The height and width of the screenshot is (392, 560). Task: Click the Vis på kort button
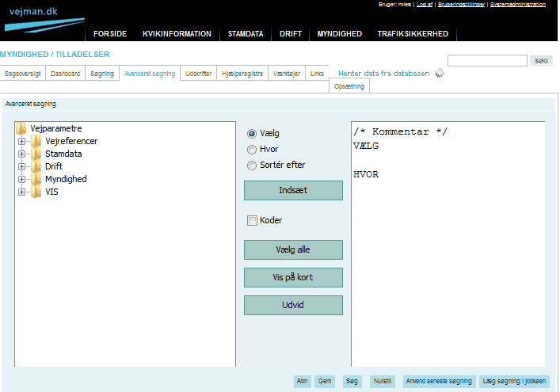coord(293,278)
